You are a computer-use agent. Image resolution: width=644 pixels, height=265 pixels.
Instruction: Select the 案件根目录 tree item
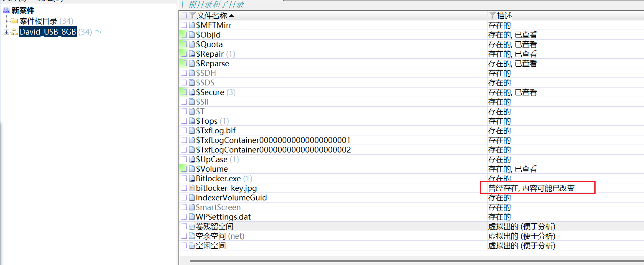click(x=38, y=21)
